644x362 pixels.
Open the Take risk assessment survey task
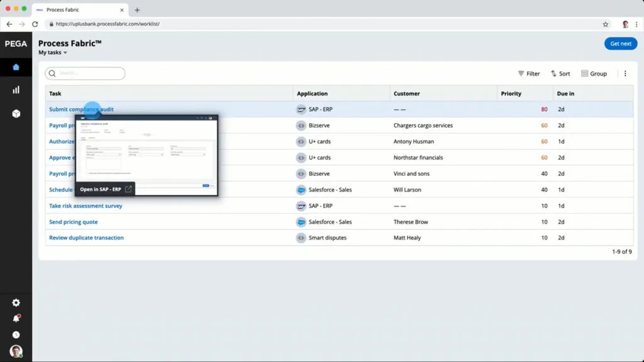(x=86, y=206)
